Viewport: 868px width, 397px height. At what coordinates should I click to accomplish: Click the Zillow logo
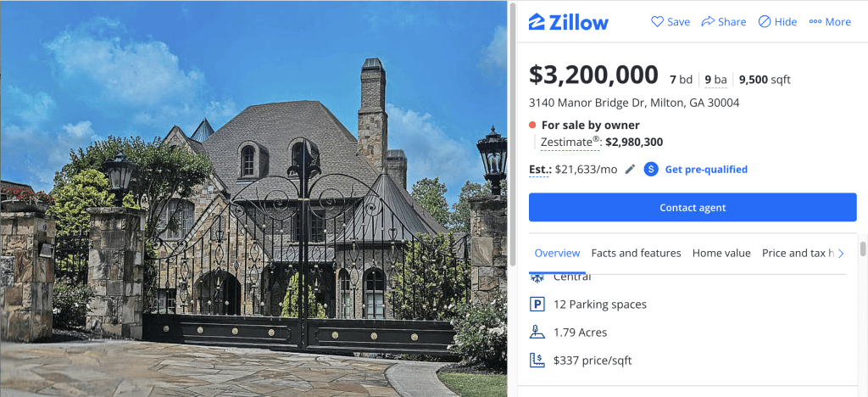569,22
